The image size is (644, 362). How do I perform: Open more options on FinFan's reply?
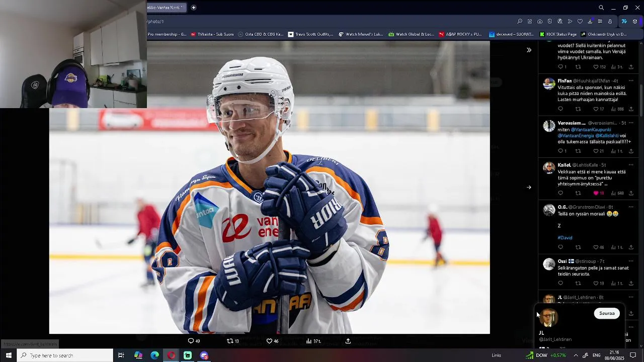pyautogui.click(x=631, y=80)
